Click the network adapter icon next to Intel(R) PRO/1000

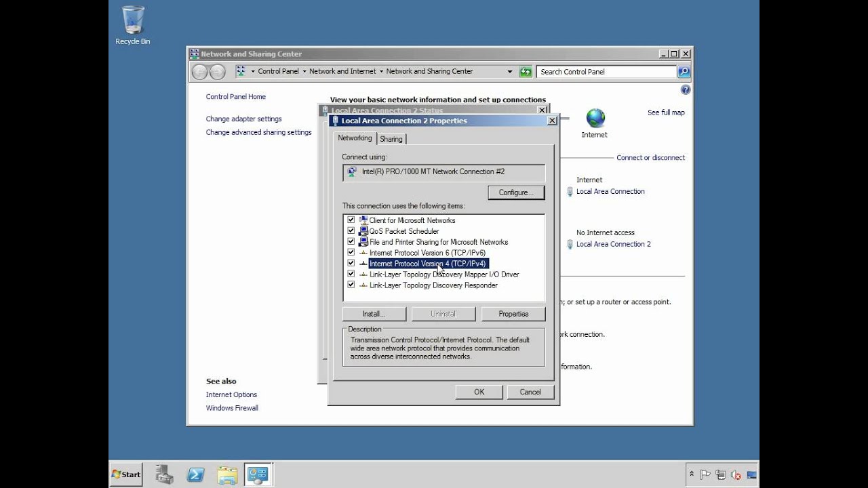pyautogui.click(x=352, y=171)
